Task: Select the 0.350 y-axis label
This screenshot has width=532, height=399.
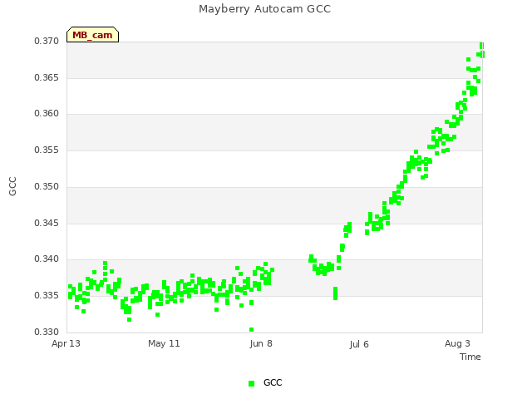Action: click(47, 186)
